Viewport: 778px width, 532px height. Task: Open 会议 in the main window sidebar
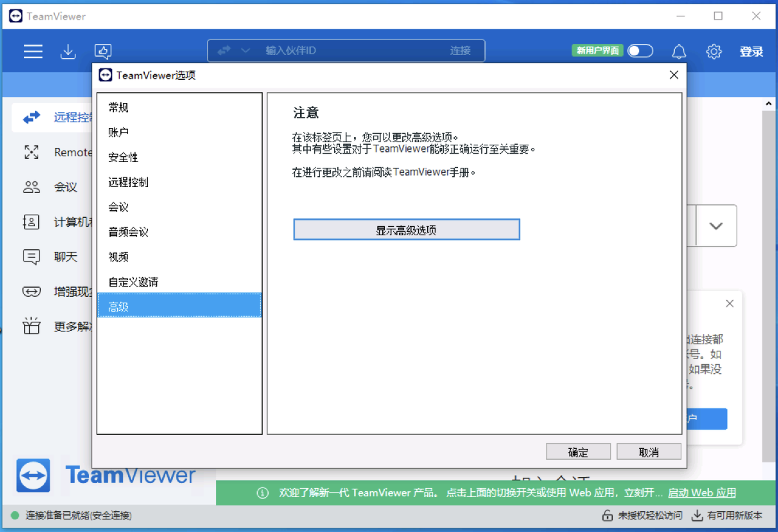[52, 187]
